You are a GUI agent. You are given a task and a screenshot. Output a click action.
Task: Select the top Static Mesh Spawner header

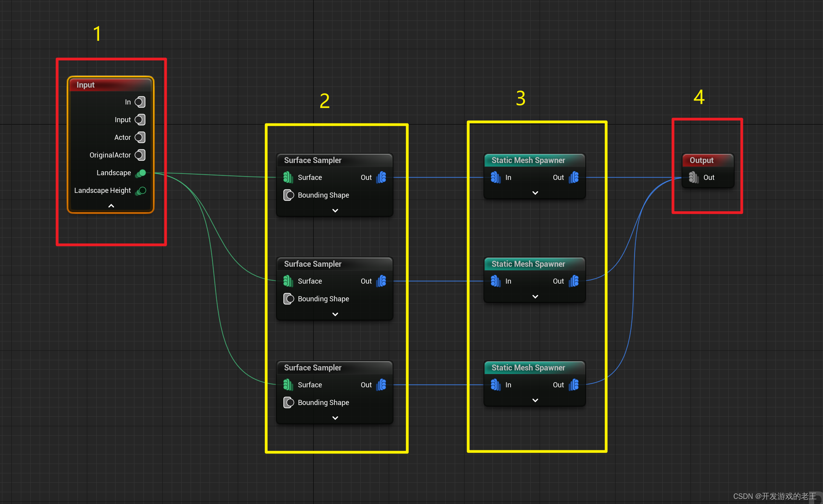535,160
